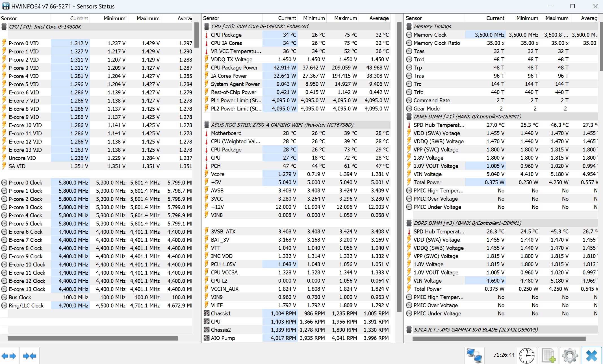Close sensors with the blue X icon

[x=591, y=356]
